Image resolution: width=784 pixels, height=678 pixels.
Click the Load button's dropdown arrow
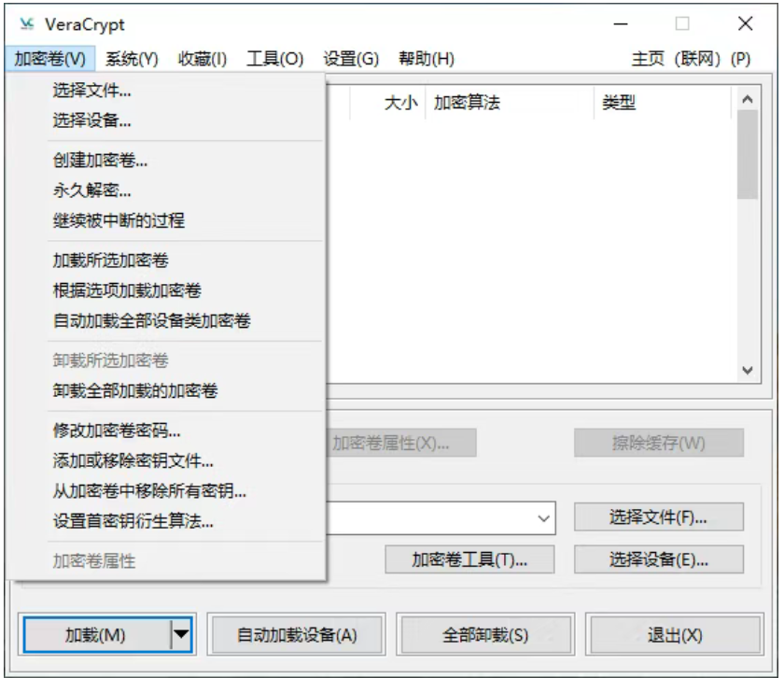click(181, 635)
